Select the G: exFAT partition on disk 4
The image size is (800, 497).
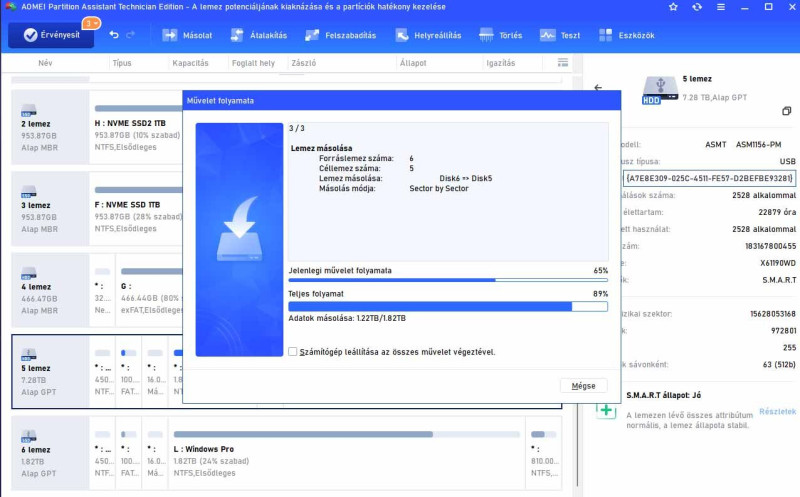150,290
